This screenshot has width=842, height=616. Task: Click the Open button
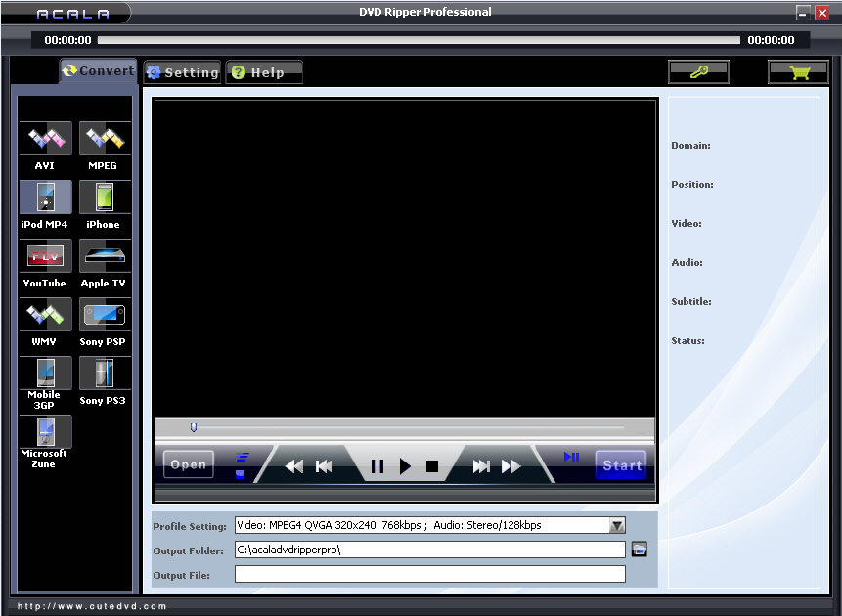tap(189, 465)
